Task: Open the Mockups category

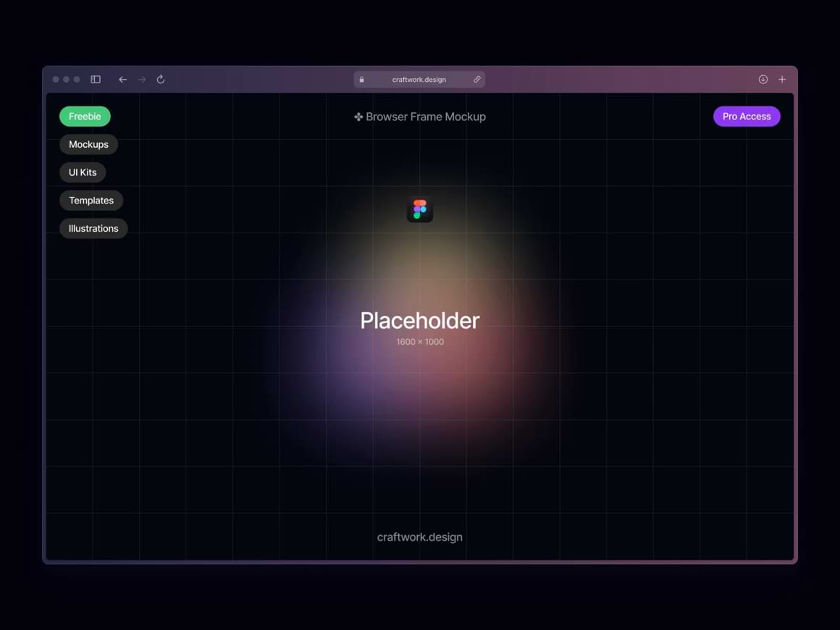Action: click(88, 144)
